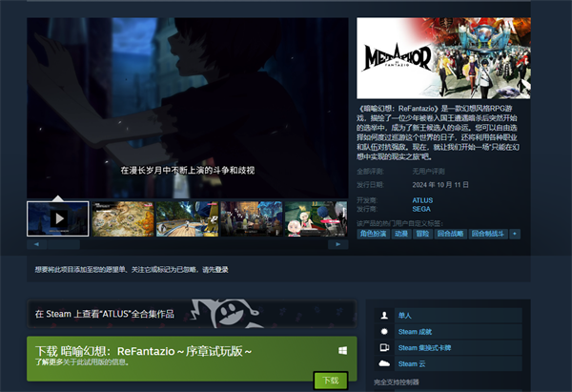Viewport: 572px width, 392px height.
Task: Click the 登录 sign-in link
Action: click(x=222, y=269)
